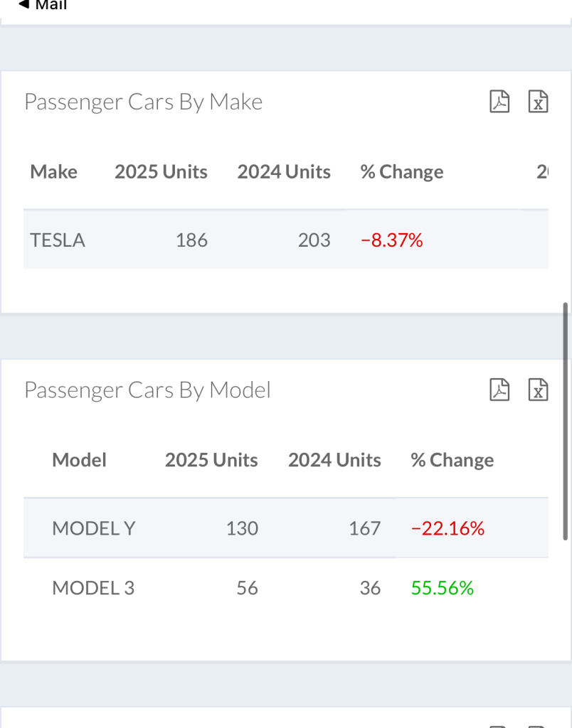Go back to Mail app
This screenshot has width=572, height=728.
(43, 6)
